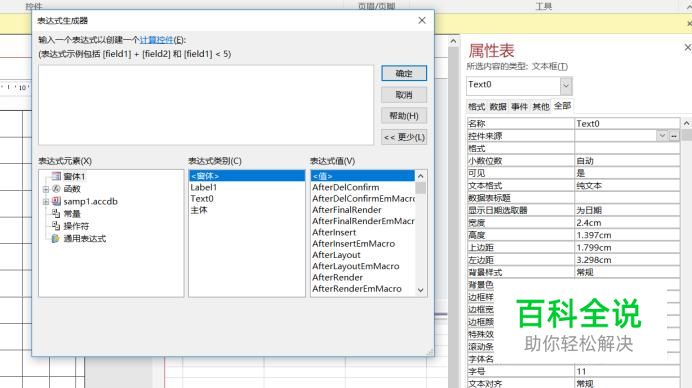Screen dimensions: 692x388
Task: Select AfterLayout in expression values
Action: coord(363,255)
